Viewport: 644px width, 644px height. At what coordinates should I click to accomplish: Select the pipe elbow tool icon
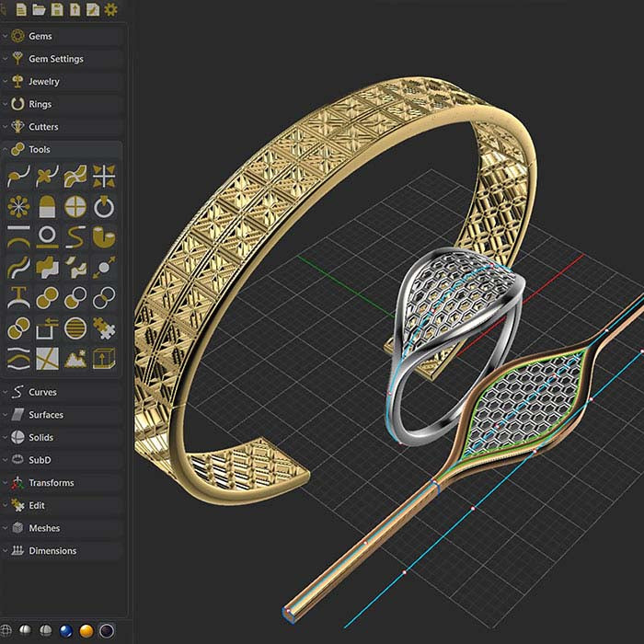[x=104, y=236]
